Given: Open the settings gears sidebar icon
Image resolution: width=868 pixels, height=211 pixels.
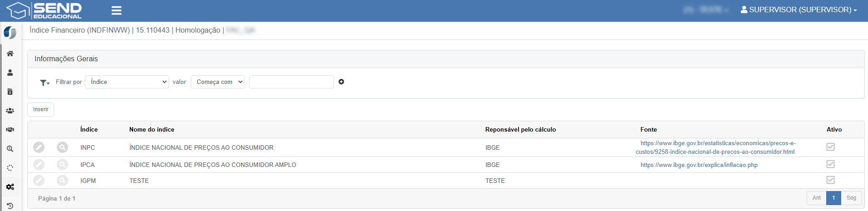Looking at the screenshot, I should pyautogui.click(x=10, y=187).
